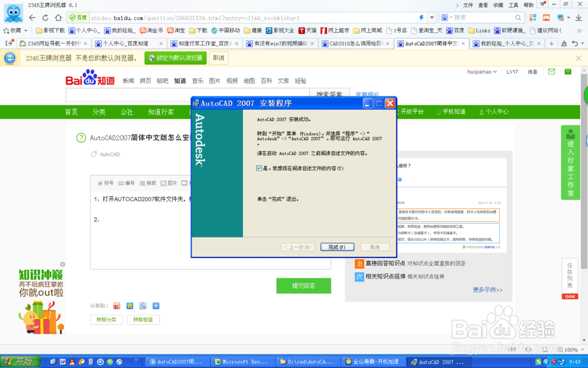The image size is (588, 368).
Task: Click the lightning speed-mode icon in address bar
Action: (422, 18)
